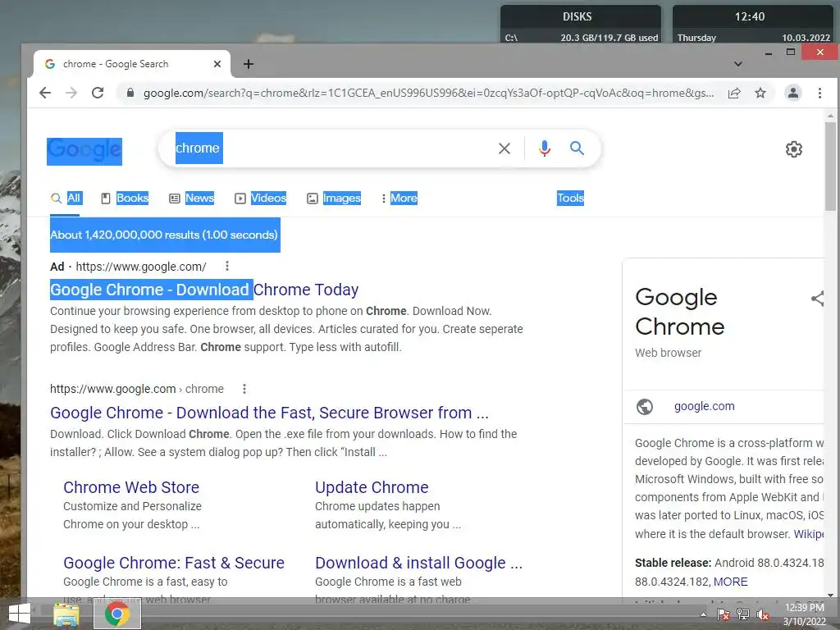Reload the page with the refresh icon

click(x=98, y=93)
